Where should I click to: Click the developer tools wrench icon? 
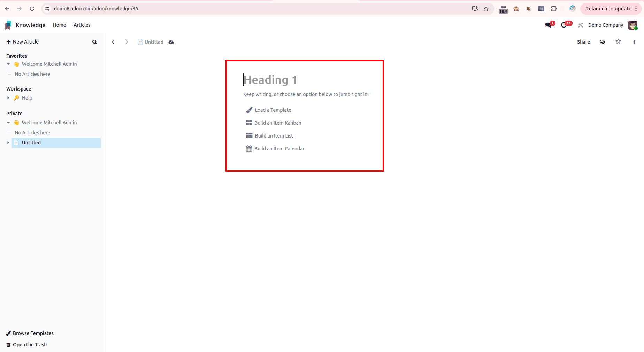click(580, 25)
